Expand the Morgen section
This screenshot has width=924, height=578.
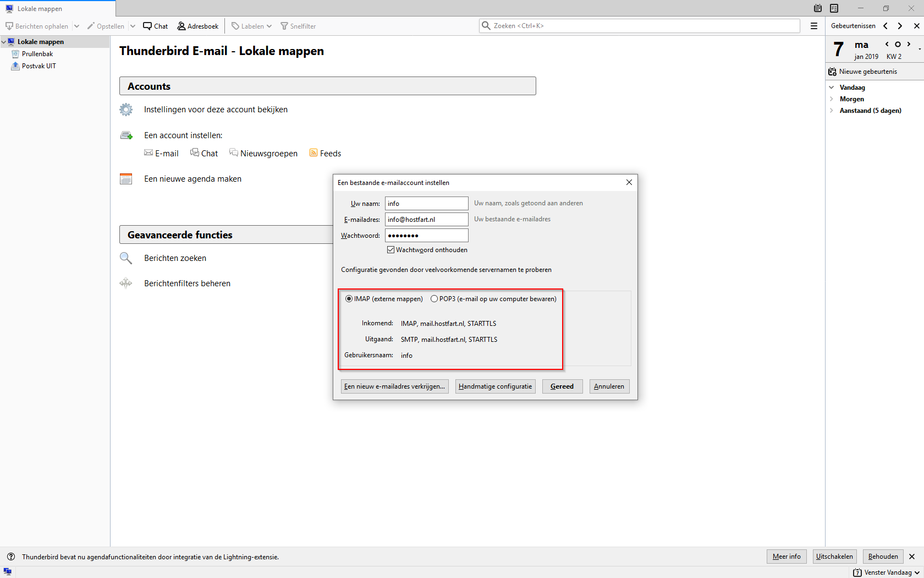tap(832, 99)
